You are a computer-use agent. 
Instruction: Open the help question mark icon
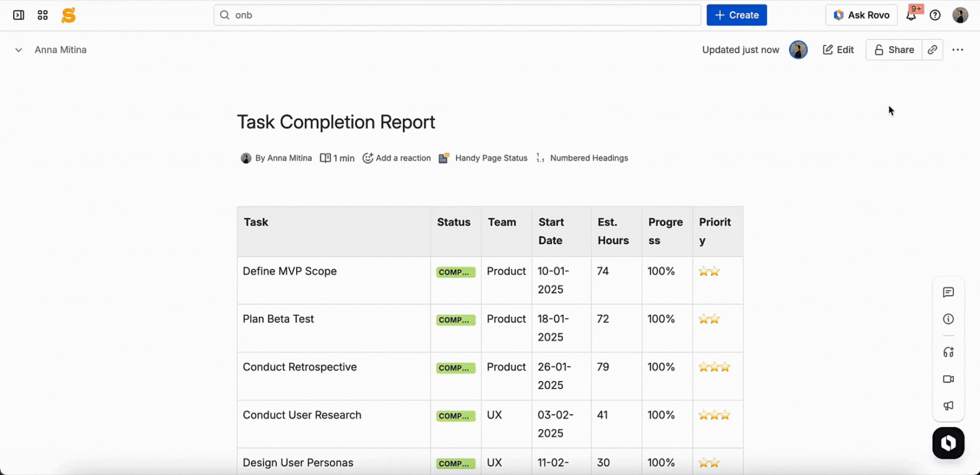(935, 15)
